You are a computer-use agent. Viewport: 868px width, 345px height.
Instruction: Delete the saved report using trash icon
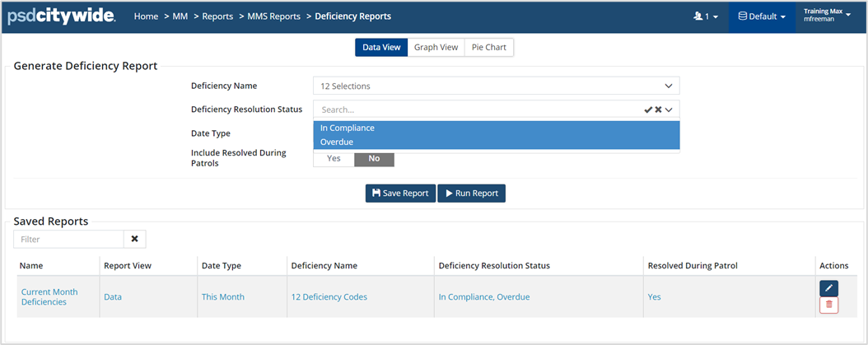[x=828, y=305]
